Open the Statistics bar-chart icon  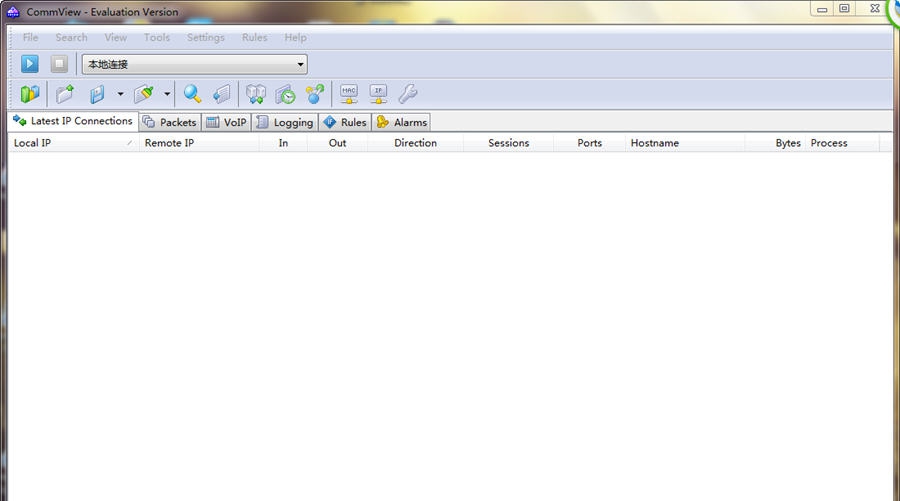[30, 94]
